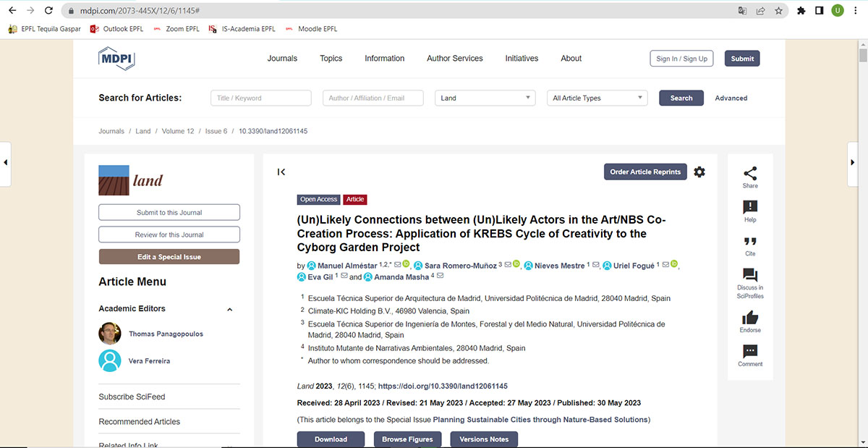
Task: Open the Cite quotation icon
Action: point(750,242)
